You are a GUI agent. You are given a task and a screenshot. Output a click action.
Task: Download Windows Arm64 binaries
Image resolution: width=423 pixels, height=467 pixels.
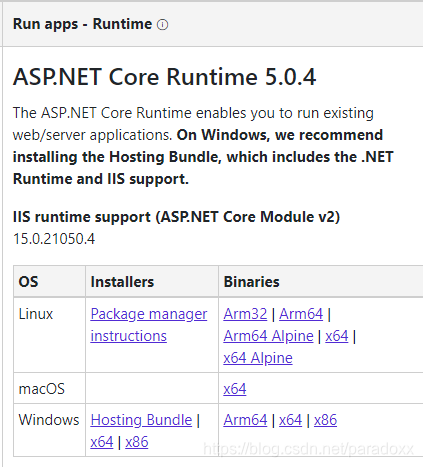[x=245, y=420]
